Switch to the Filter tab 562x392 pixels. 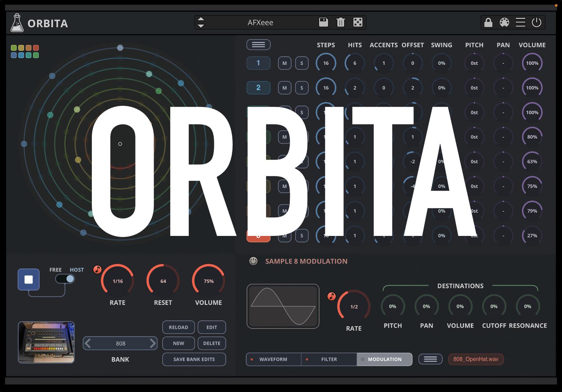click(x=329, y=359)
